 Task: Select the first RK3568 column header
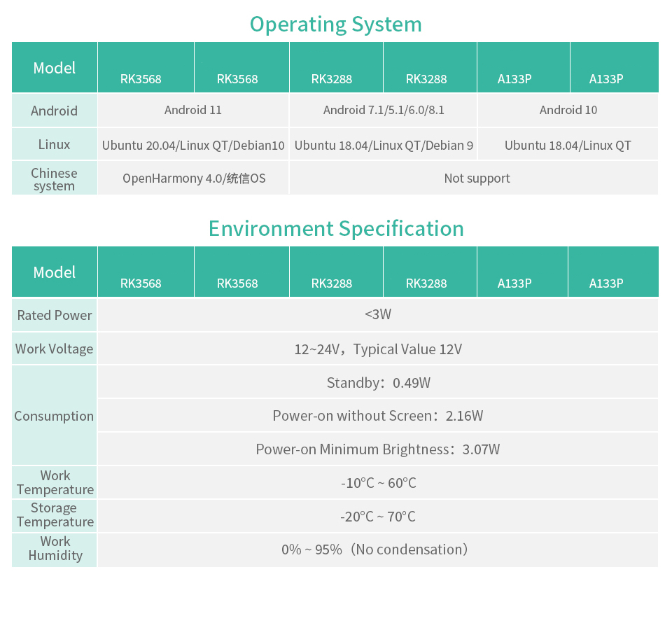(145, 79)
